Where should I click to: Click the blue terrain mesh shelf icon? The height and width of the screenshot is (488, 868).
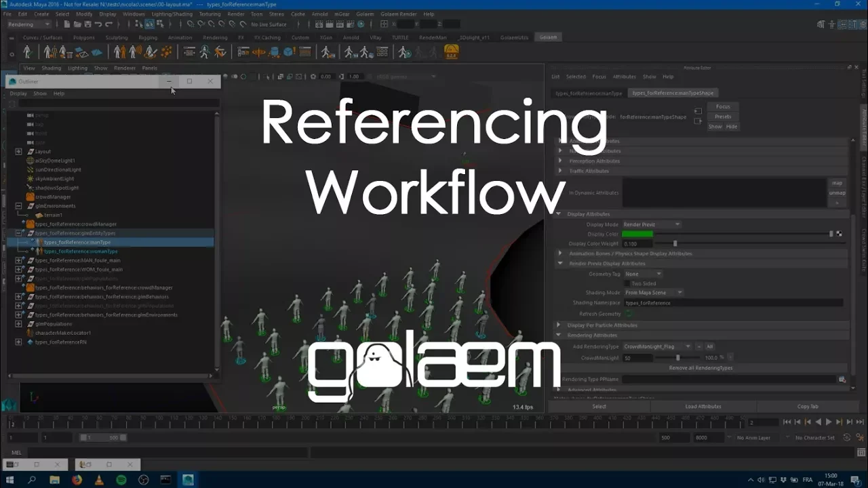pyautogui.click(x=96, y=52)
